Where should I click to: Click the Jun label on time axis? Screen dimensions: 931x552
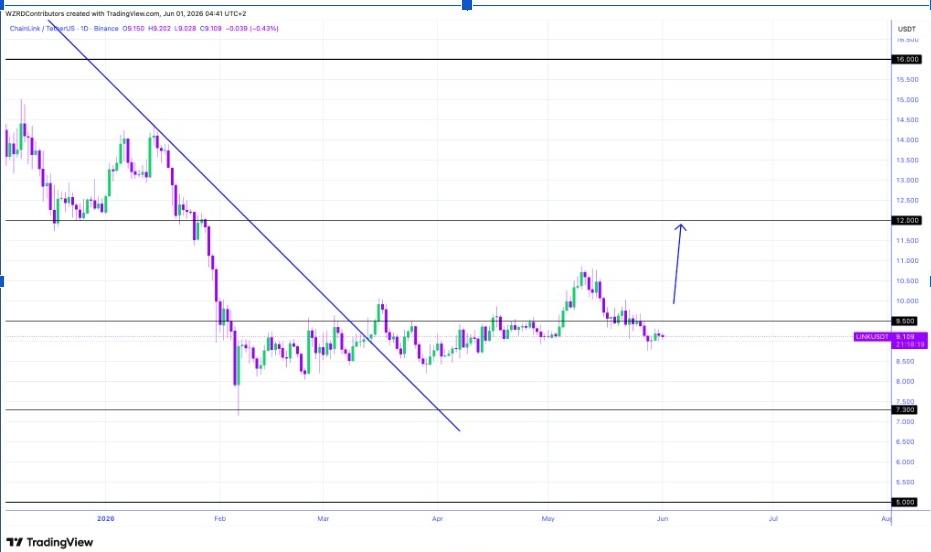click(663, 519)
